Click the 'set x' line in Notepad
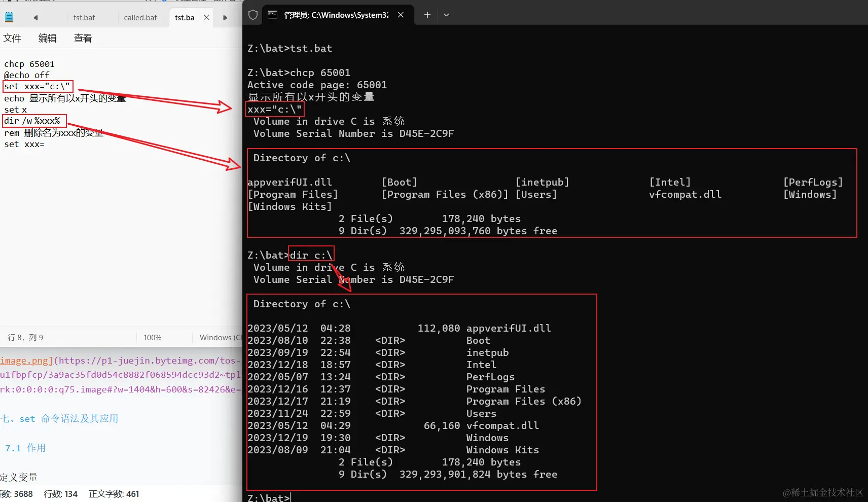 coord(15,110)
